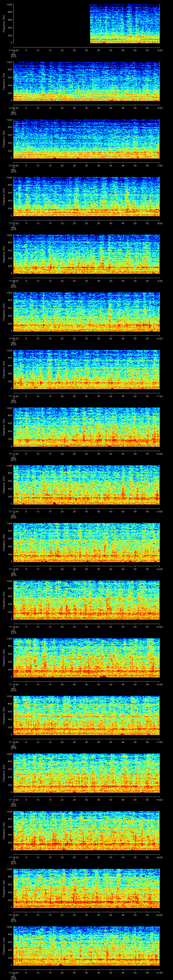Click the 17:06:00 start time label
This screenshot has width=173, height=980.
13,166
